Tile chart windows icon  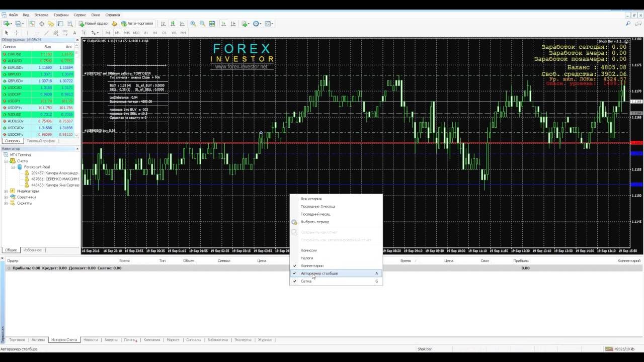(x=212, y=24)
